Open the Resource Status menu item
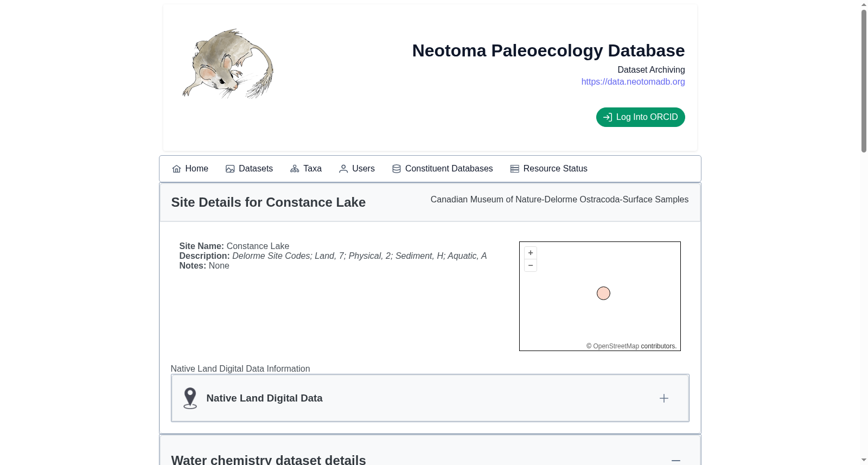The width and height of the screenshot is (868, 465). [x=549, y=169]
